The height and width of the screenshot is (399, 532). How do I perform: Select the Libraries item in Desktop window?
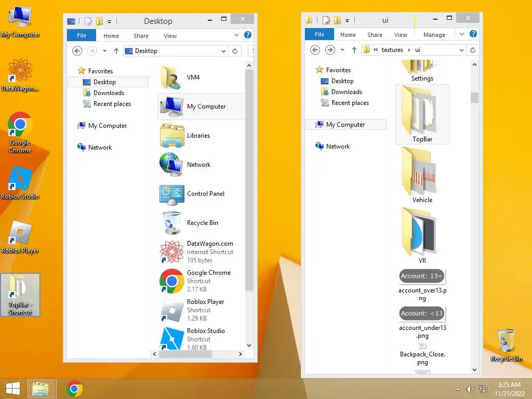pos(201,136)
